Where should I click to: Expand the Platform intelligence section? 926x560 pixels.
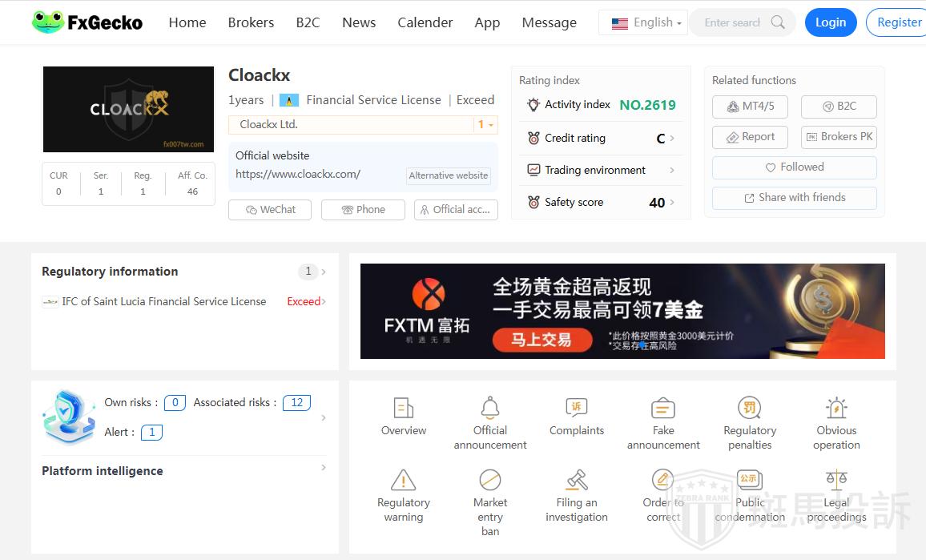(323, 468)
